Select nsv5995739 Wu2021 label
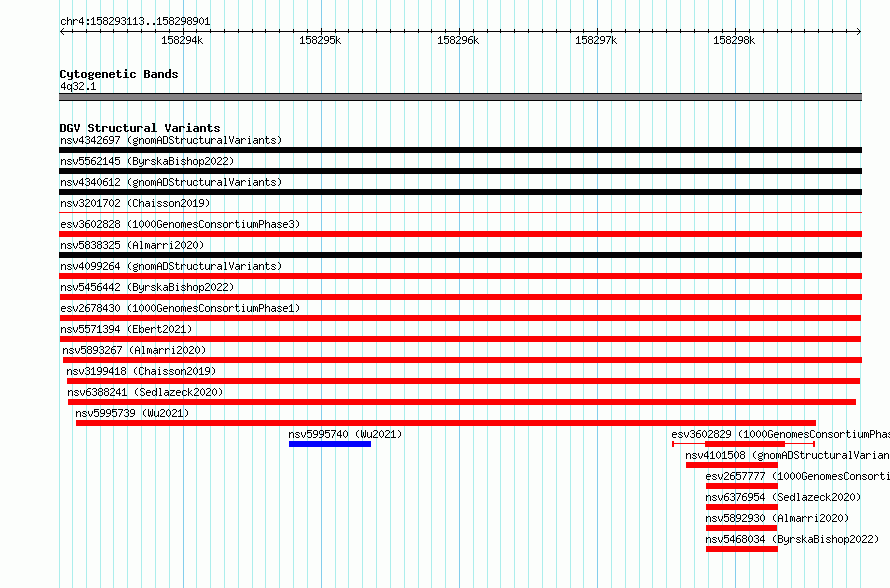The width and height of the screenshot is (890, 588). 132,413
